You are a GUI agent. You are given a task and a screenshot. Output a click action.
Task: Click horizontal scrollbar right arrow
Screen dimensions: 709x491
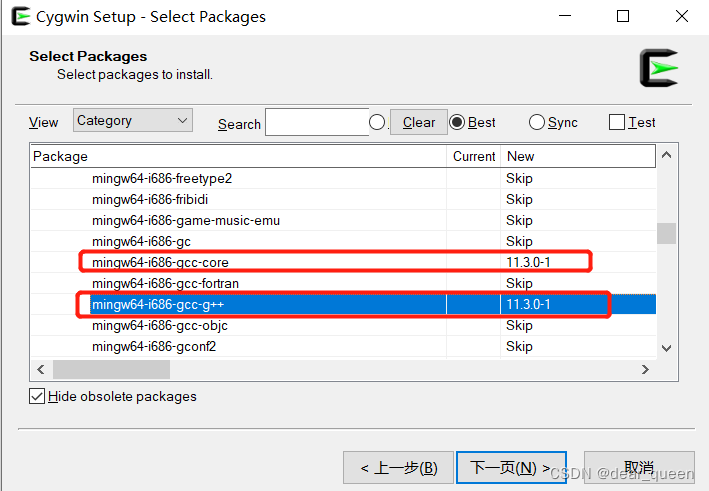[x=645, y=369]
